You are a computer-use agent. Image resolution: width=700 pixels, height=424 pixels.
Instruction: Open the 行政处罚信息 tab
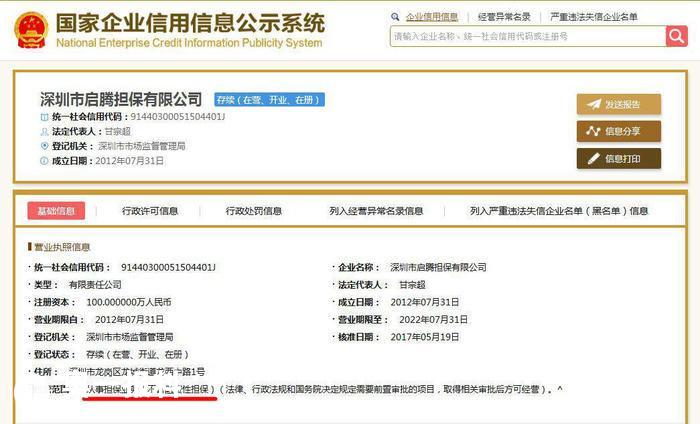(253, 211)
